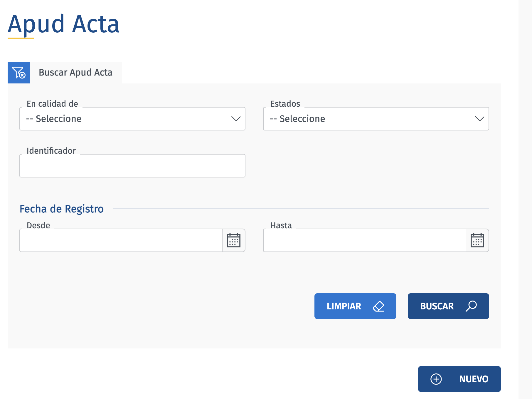Open the Hasta calendar picker
This screenshot has width=532, height=399.
click(x=477, y=240)
